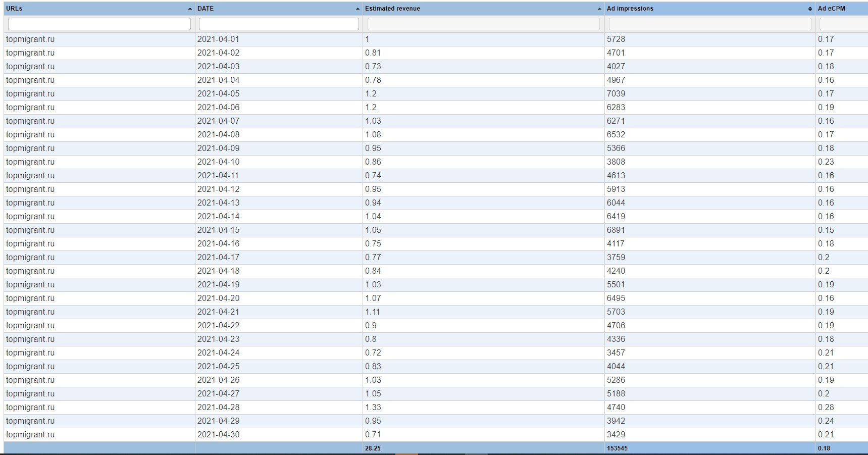The image size is (868, 455).
Task: Select the eCPM value in the 2021-04-17 row
Action: [x=824, y=258]
